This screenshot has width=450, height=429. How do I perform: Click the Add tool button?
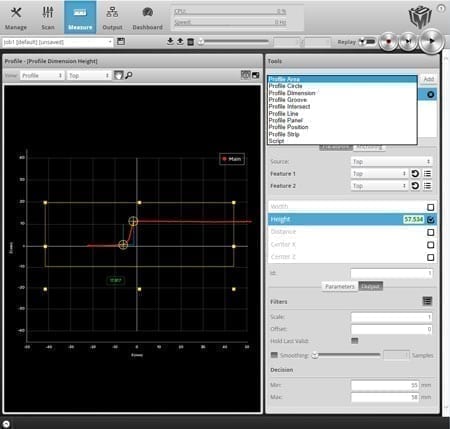click(x=428, y=79)
